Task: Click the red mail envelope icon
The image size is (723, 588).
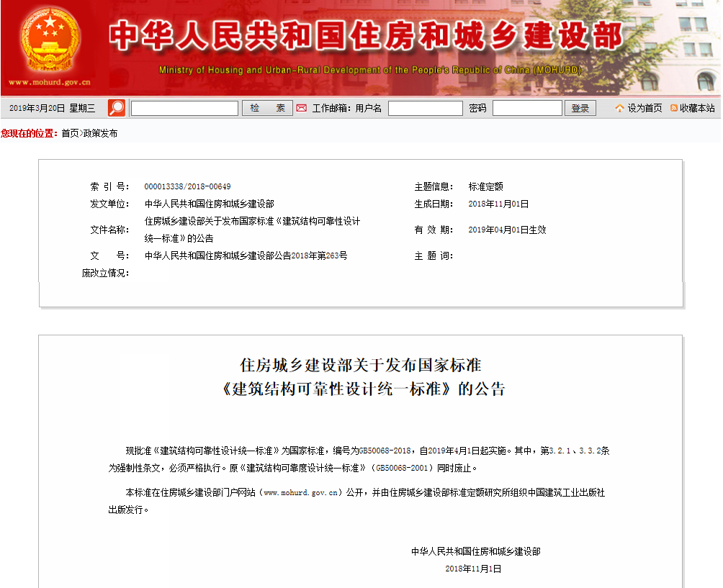Action: coord(302,108)
